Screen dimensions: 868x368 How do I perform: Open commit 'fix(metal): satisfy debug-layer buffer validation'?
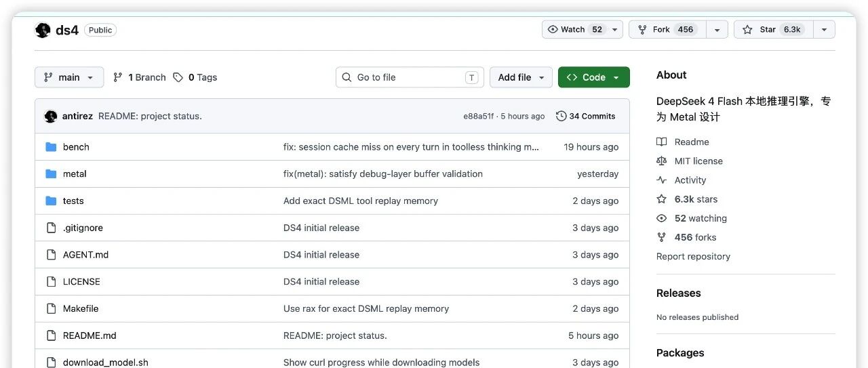383,174
